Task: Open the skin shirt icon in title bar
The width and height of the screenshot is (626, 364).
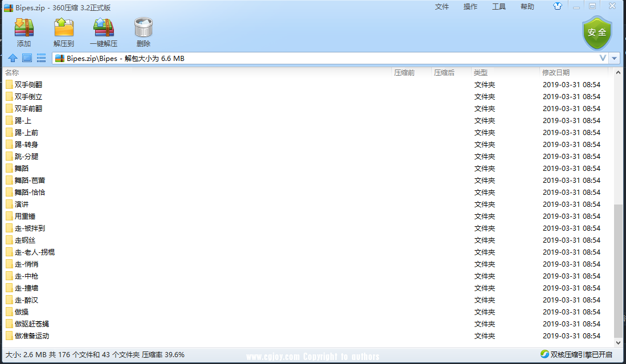Action: pyautogui.click(x=557, y=7)
